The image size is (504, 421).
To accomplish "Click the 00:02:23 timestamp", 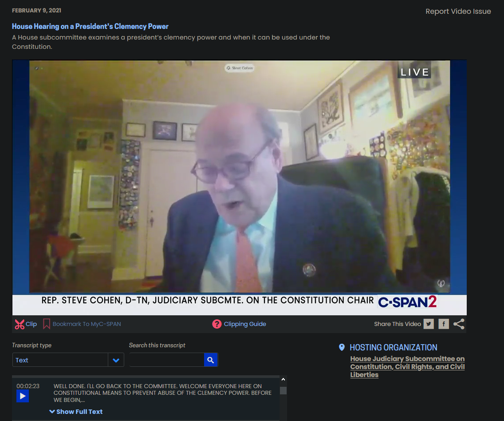I will click(28, 386).
